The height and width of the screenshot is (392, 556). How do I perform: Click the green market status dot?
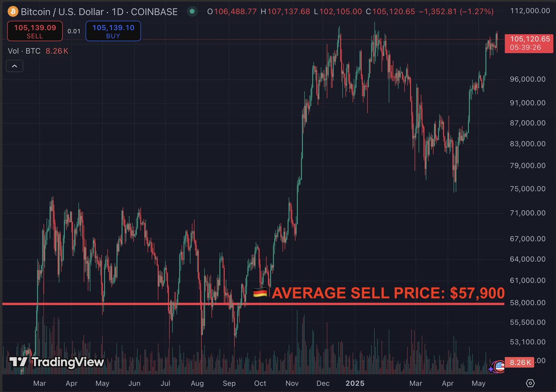[192, 11]
